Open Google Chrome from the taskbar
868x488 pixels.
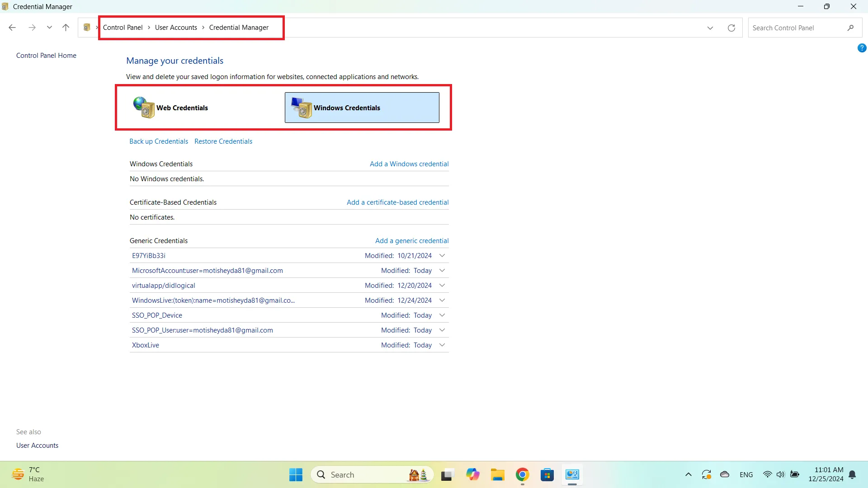522,475
